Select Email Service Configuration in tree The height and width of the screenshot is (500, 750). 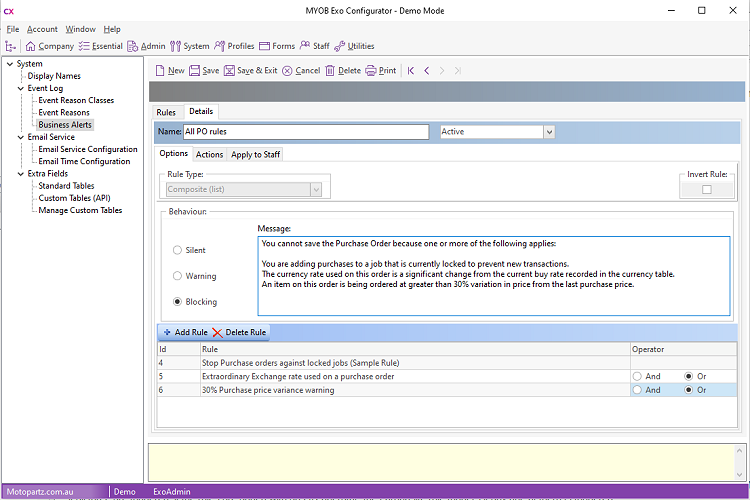click(x=88, y=149)
